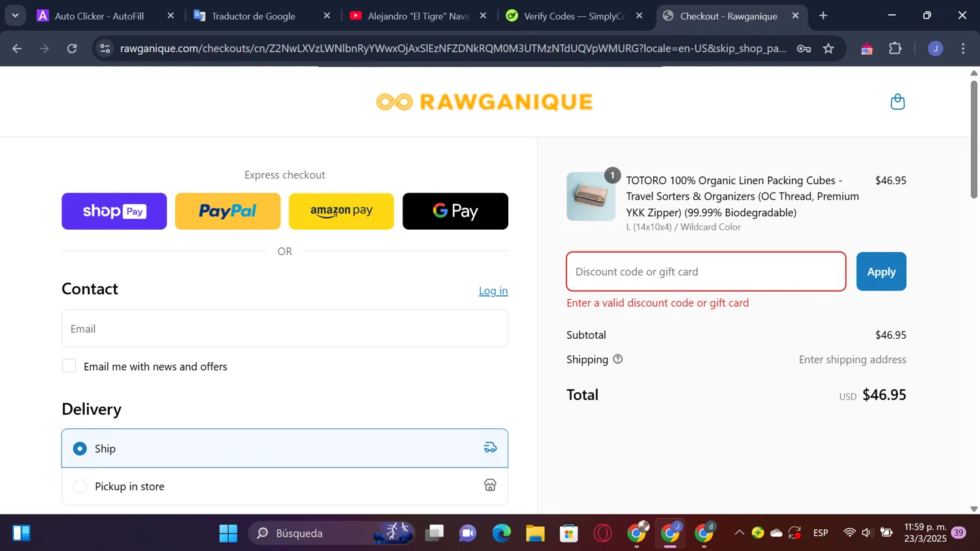This screenshot has width=980, height=551.
Task: Click the shipping help question mark icon
Action: tap(617, 359)
